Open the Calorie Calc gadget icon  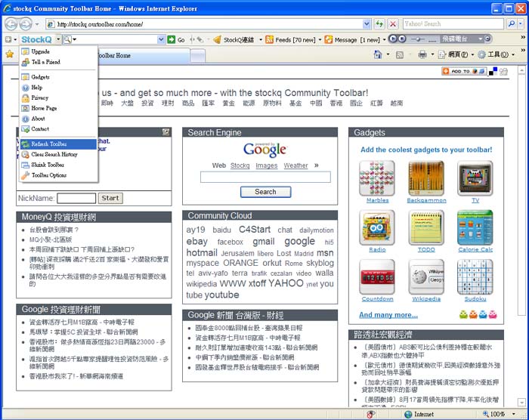point(475,227)
